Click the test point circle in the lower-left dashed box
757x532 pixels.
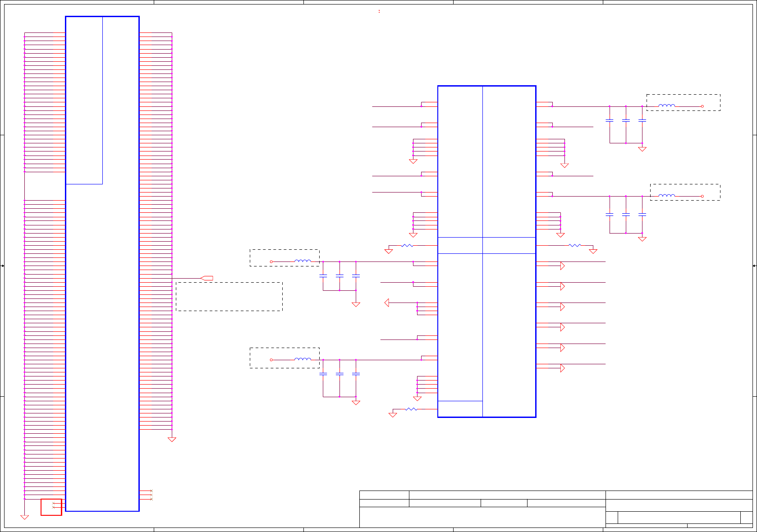click(271, 360)
